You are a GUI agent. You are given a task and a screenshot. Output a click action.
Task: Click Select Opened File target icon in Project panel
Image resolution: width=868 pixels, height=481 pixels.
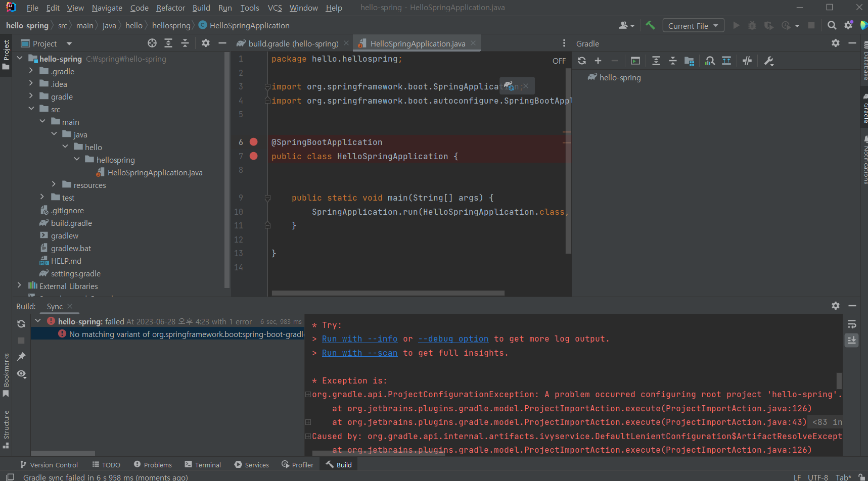(x=152, y=43)
